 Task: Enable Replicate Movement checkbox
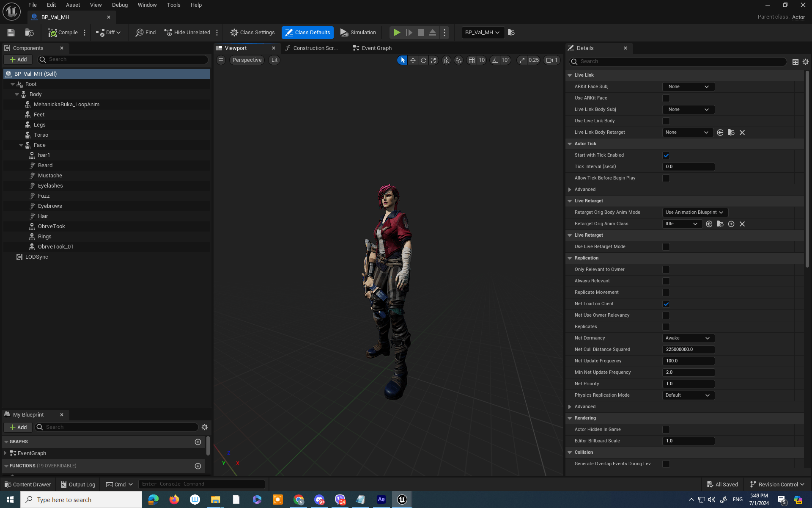tap(666, 293)
